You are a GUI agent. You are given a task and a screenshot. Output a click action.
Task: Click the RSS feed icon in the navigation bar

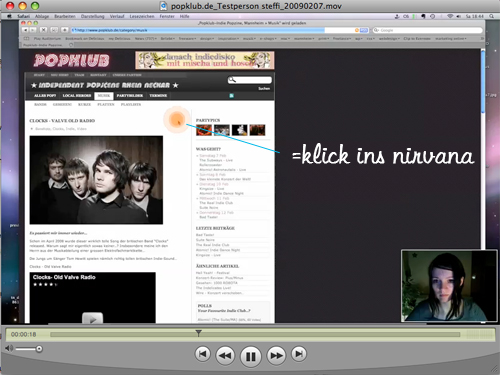pos(231,96)
